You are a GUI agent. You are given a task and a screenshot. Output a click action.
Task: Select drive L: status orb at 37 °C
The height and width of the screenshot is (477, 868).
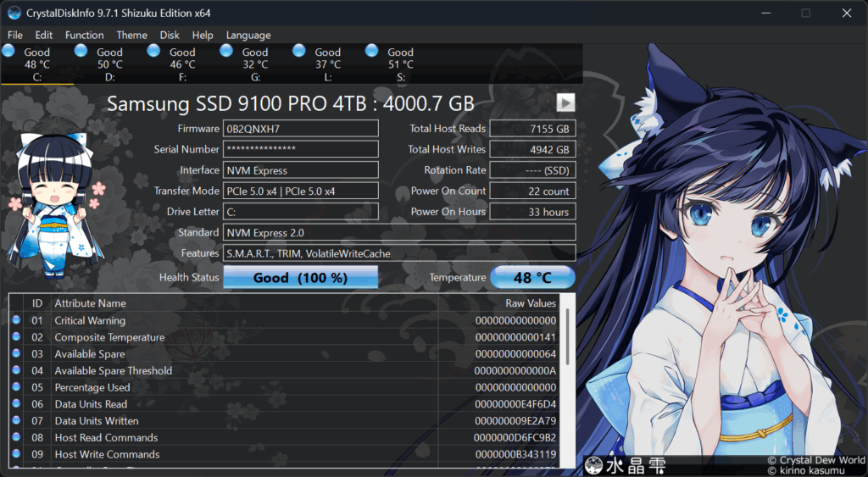tap(299, 51)
